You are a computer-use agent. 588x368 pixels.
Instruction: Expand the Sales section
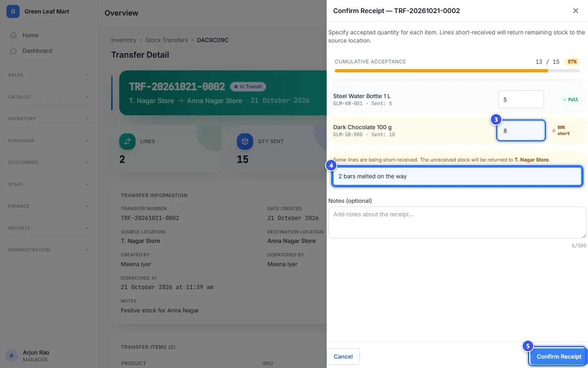pos(49,75)
